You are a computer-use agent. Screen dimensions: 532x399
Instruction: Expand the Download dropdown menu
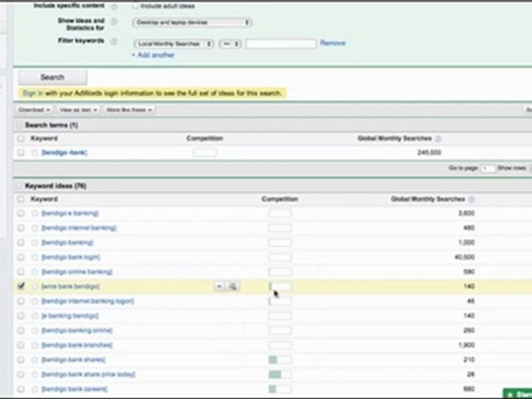[34, 110]
